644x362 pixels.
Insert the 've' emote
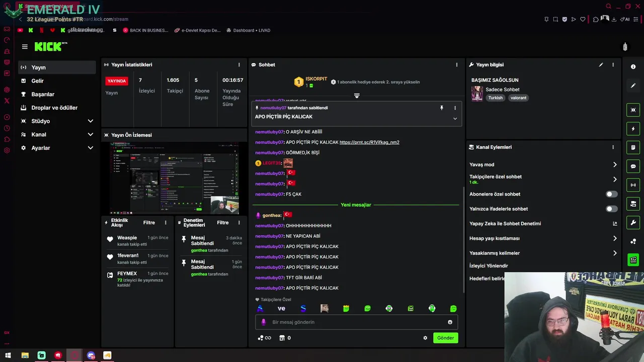click(281, 309)
